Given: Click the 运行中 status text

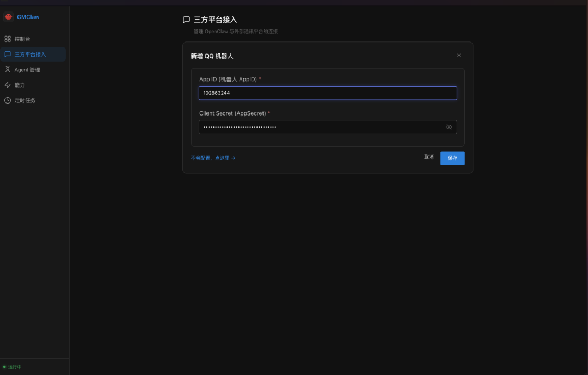Looking at the screenshot, I should [x=15, y=367].
